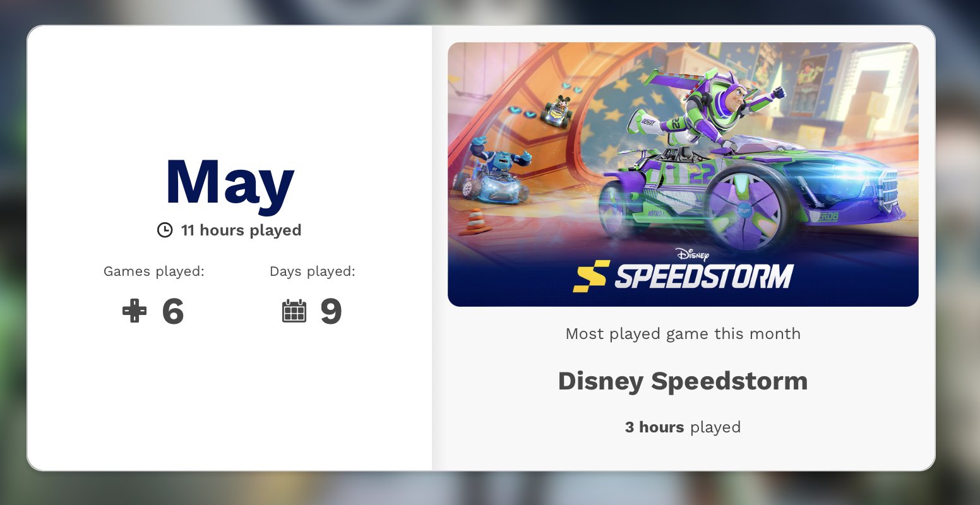The height and width of the screenshot is (505, 980).
Task: Click the orange traffic cone in artwork
Action: (x=475, y=222)
